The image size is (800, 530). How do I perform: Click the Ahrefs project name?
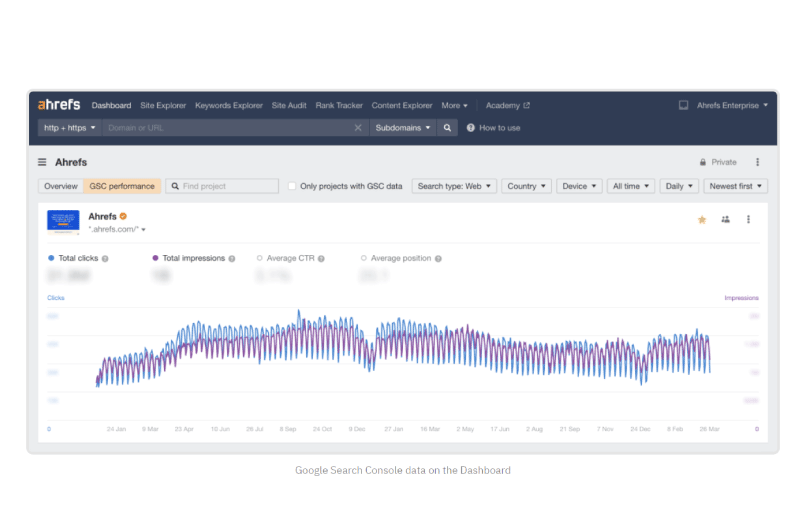tap(102, 216)
